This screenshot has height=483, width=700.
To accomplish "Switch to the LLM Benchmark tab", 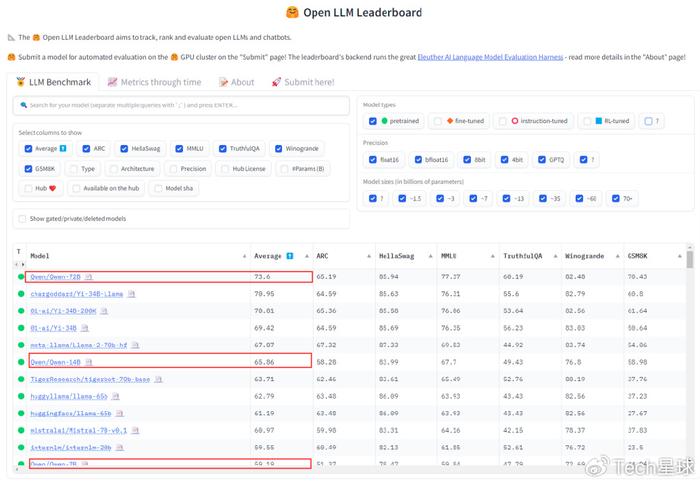I will [x=54, y=82].
